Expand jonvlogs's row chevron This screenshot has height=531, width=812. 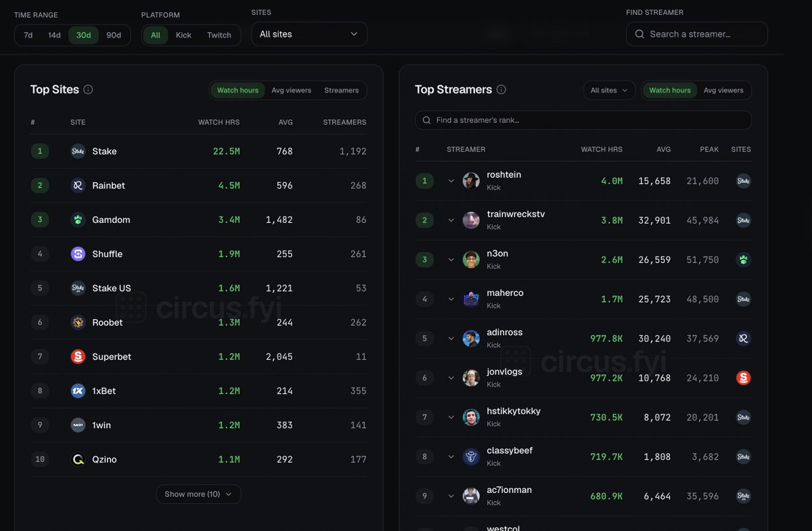(x=451, y=378)
